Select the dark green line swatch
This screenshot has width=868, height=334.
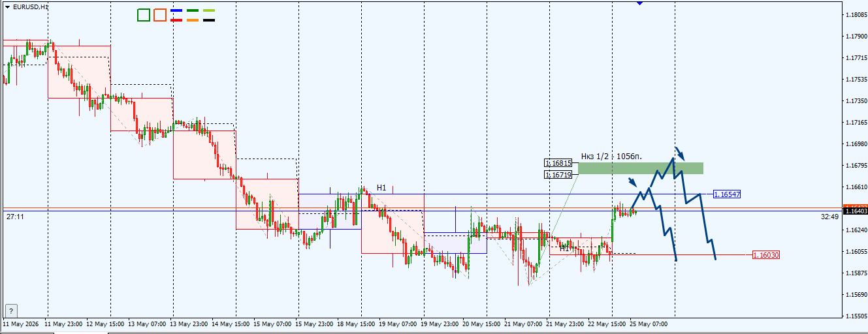click(x=193, y=11)
